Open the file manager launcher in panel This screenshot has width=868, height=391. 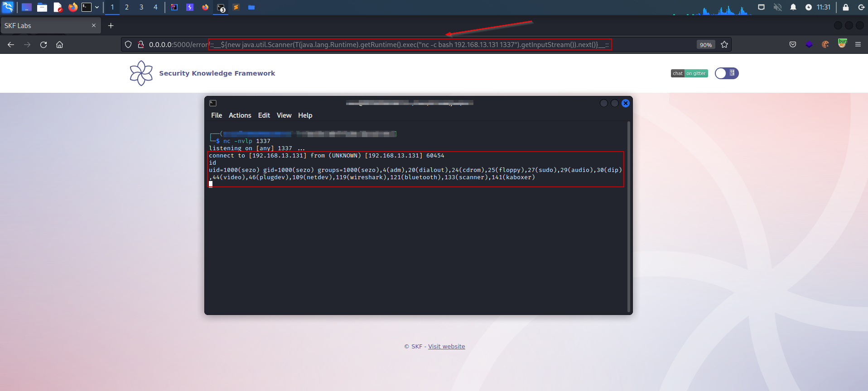(x=42, y=7)
